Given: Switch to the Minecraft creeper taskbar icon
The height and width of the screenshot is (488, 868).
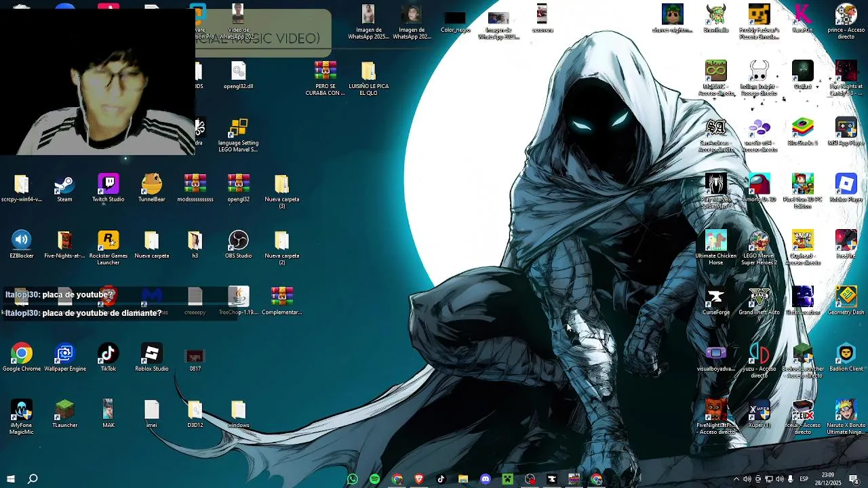Looking at the screenshot, I should click(x=508, y=479).
